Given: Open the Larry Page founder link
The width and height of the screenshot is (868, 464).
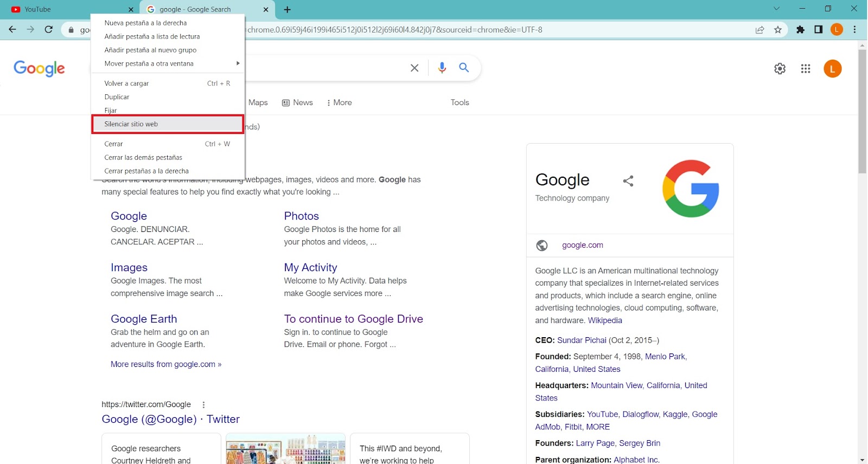Looking at the screenshot, I should 595,443.
